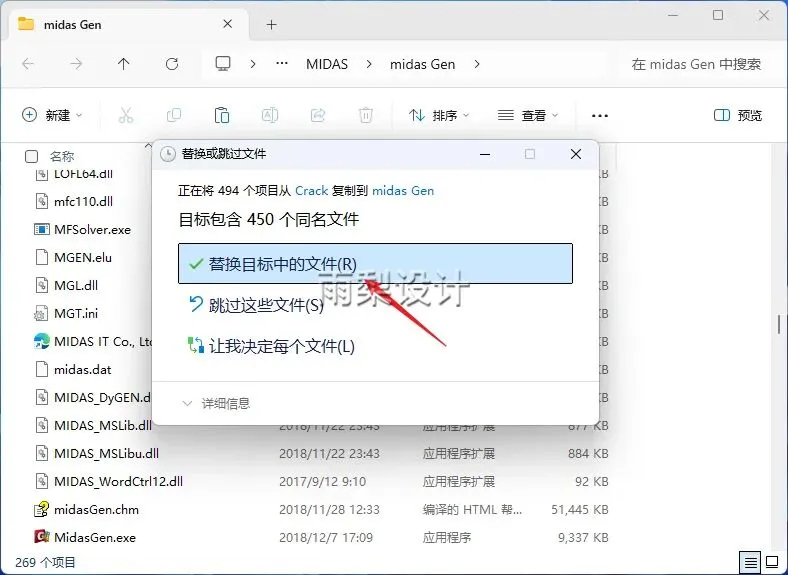
Task: Expand chevron after the This PC icon
Action: pyautogui.click(x=253, y=64)
